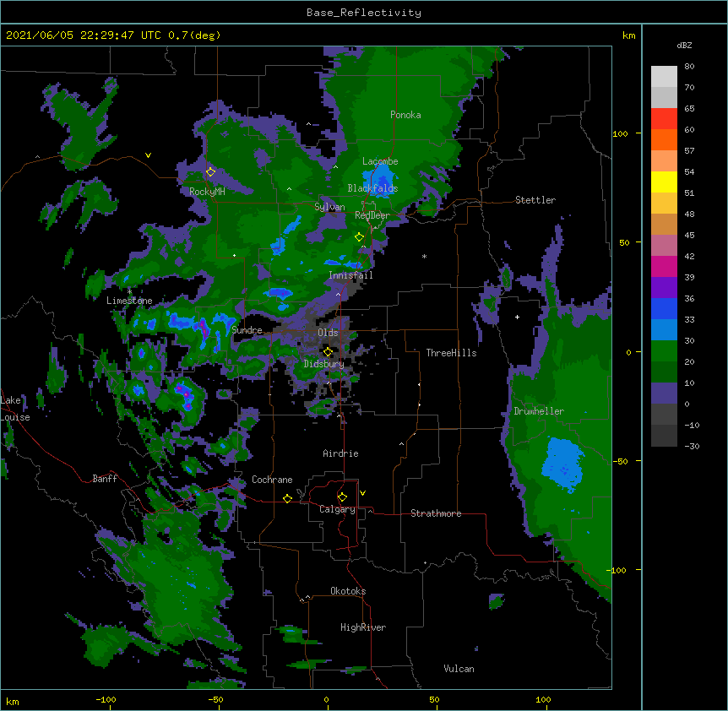
Task: Select the yellow diamond marker above Calgary label
Action: [342, 497]
